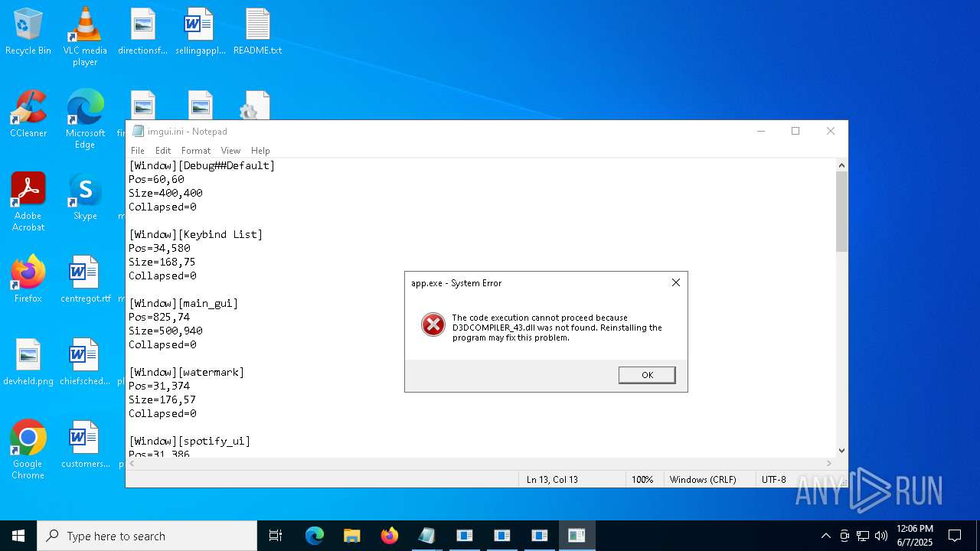
Task: Launch VLC media player shortcut
Action: [x=85, y=37]
